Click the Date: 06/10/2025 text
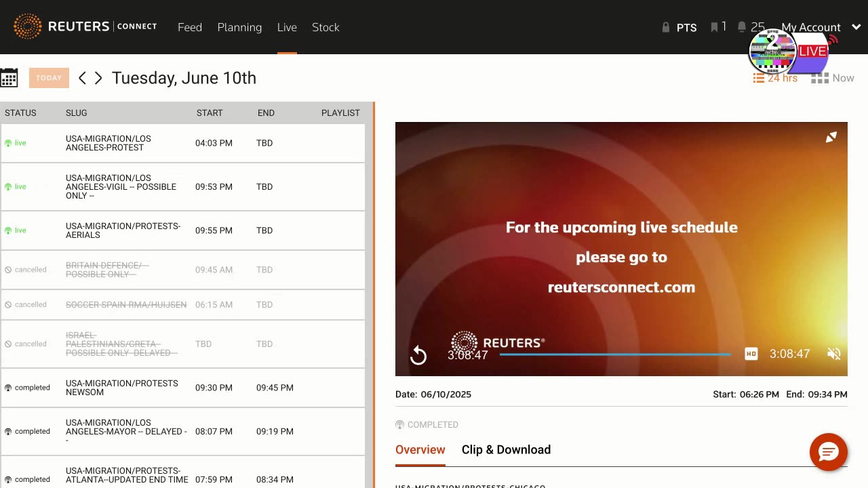 433,394
